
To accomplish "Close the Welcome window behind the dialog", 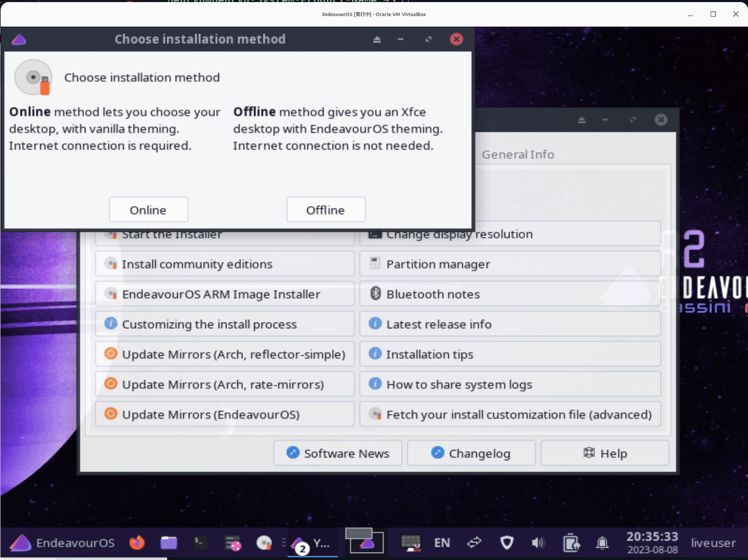I will click(661, 120).
